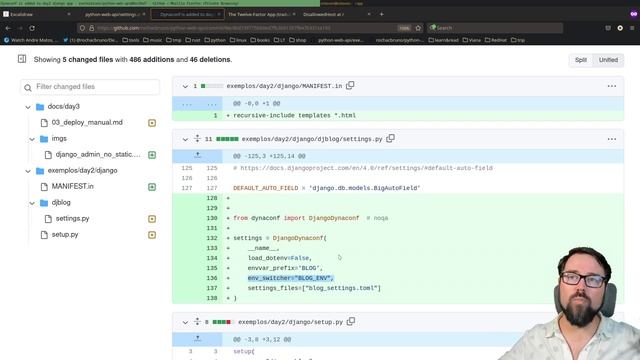The image size is (640, 360).
Task: Click the settings_files=["blog_settings.toml"] line
Action: click(x=314, y=288)
